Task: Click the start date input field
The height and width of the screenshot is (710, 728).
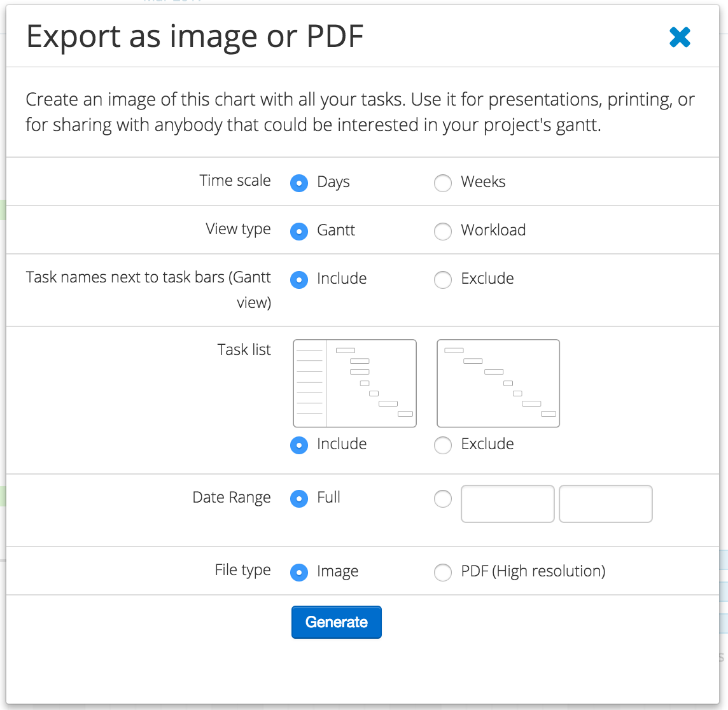Action: (x=507, y=503)
